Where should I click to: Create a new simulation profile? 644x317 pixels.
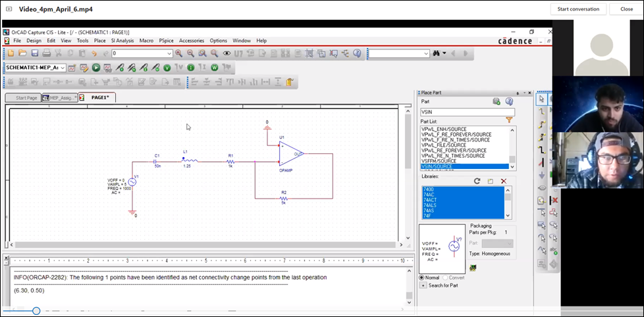[x=72, y=68]
